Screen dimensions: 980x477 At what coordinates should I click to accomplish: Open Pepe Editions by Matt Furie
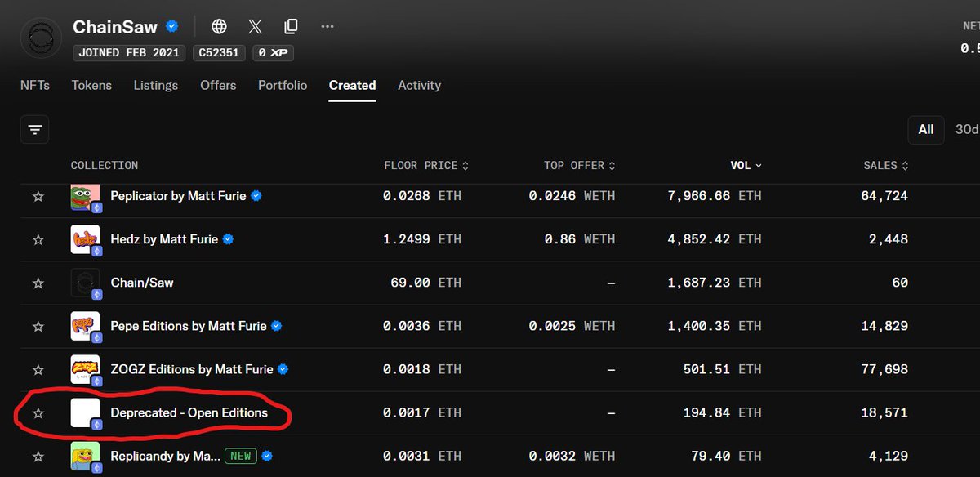(x=189, y=326)
